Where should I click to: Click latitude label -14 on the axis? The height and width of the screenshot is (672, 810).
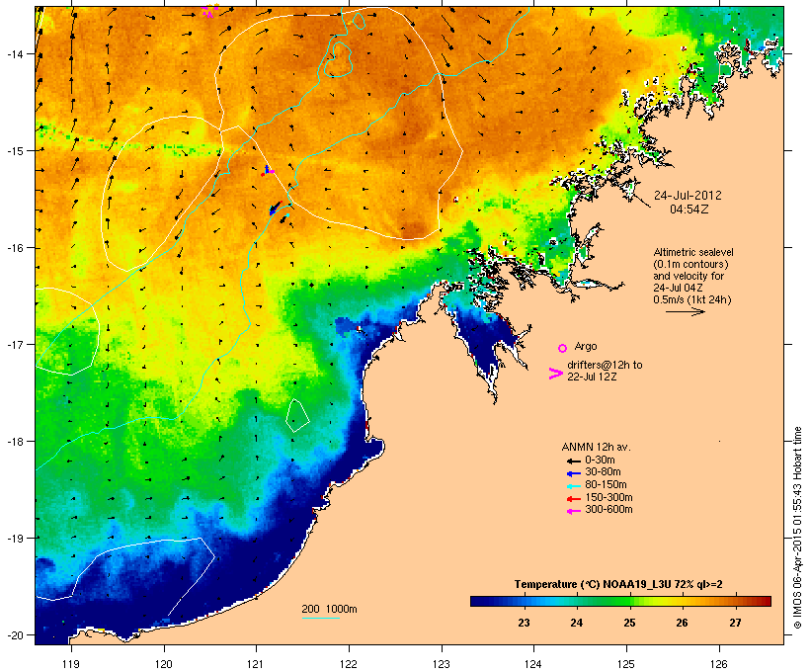[15, 53]
